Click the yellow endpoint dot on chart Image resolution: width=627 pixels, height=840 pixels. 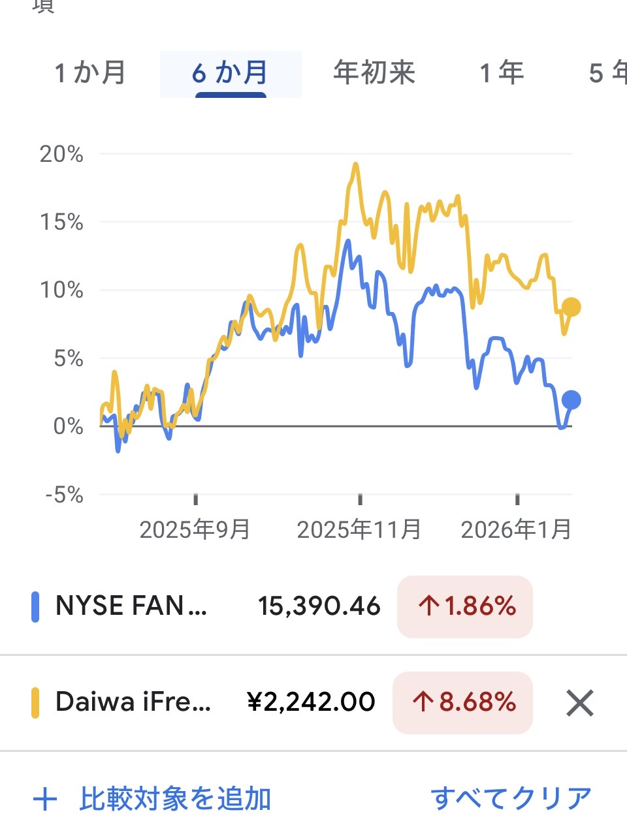[x=571, y=307]
